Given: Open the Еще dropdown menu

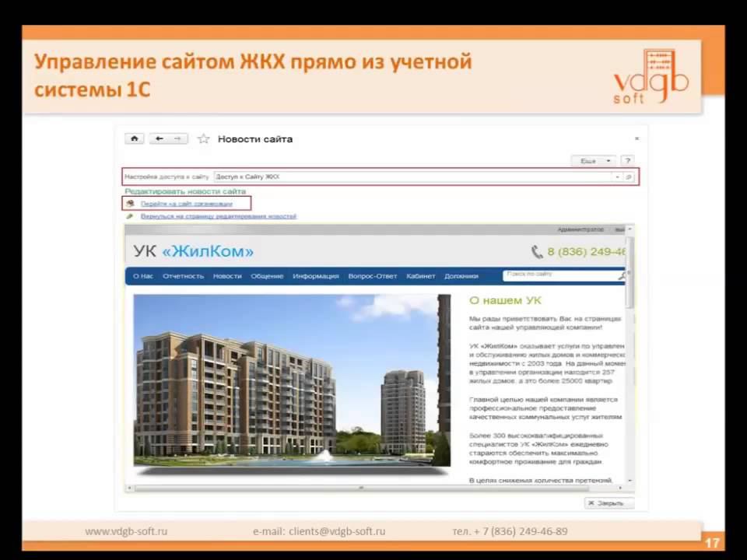Looking at the screenshot, I should tap(593, 161).
